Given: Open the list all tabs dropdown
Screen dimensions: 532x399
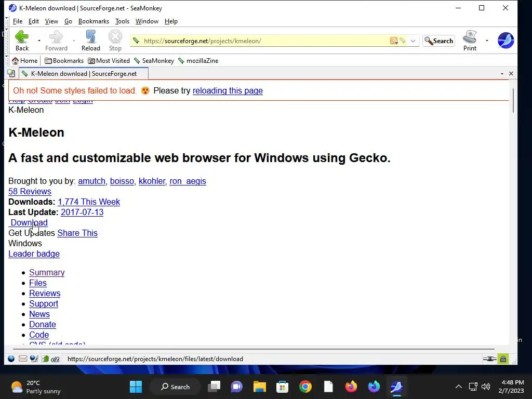Looking at the screenshot, I should 502,74.
